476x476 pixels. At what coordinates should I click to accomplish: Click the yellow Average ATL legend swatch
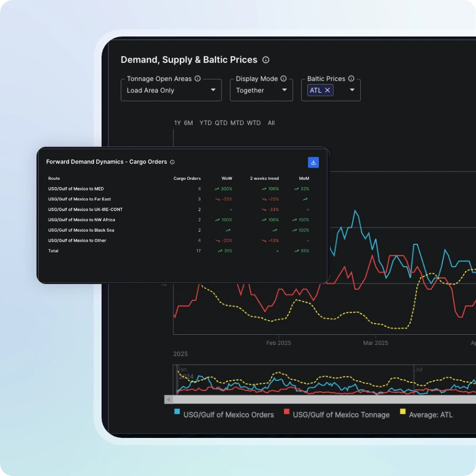[402, 411]
